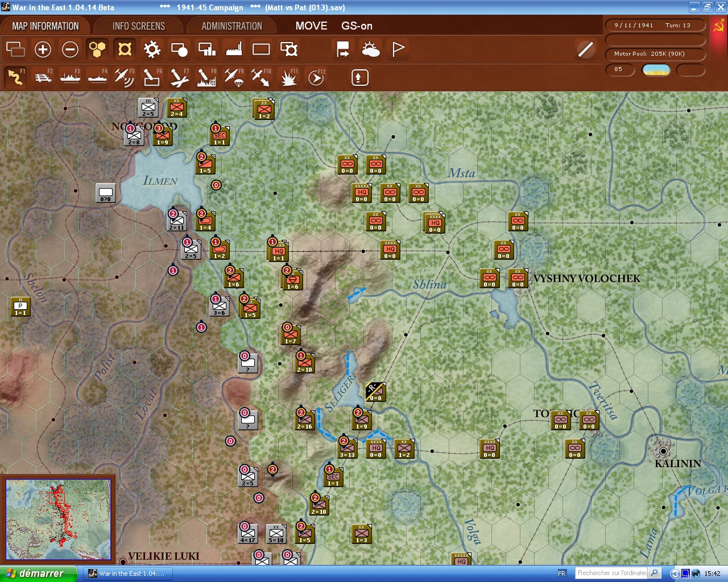Screen dimensions: 728x582
Task: Select the P unit counter labeled 1=1
Action: click(x=20, y=306)
